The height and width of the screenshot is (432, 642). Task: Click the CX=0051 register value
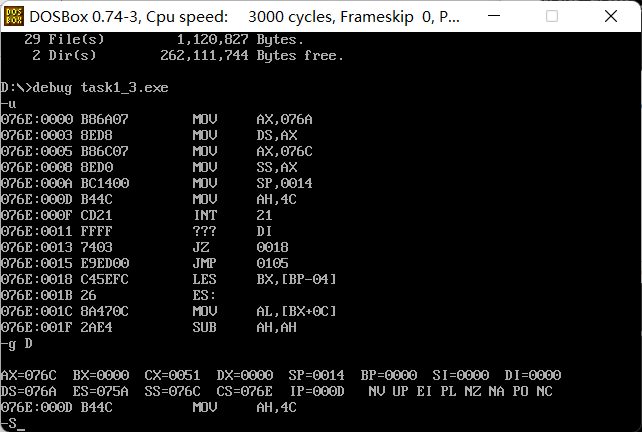[x=172, y=375]
